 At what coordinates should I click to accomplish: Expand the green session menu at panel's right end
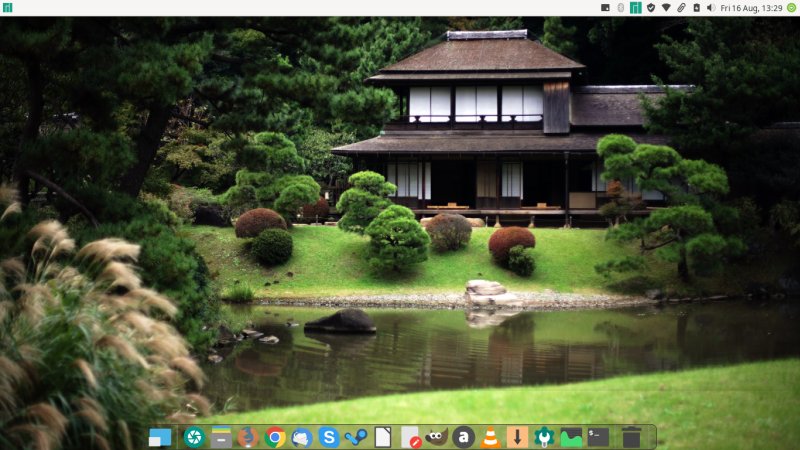(x=791, y=7)
